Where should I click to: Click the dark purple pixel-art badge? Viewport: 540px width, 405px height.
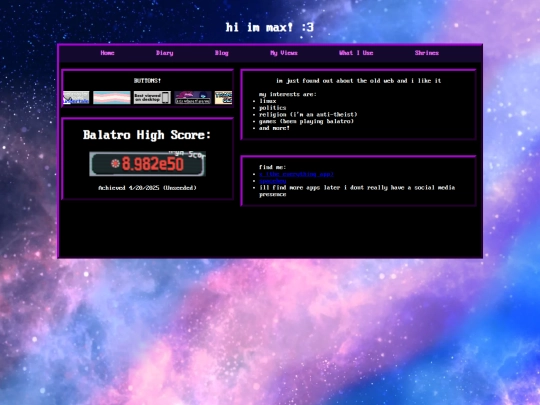coord(193,97)
